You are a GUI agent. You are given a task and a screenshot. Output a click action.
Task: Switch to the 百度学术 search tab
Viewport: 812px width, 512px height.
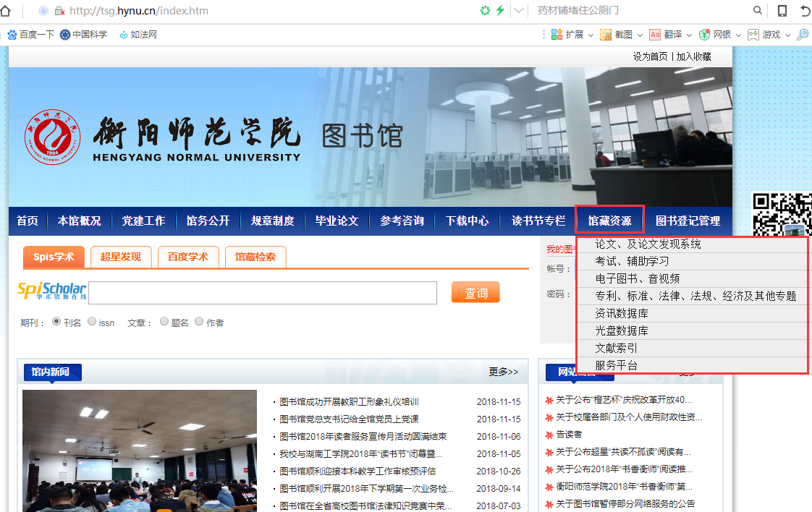click(188, 257)
